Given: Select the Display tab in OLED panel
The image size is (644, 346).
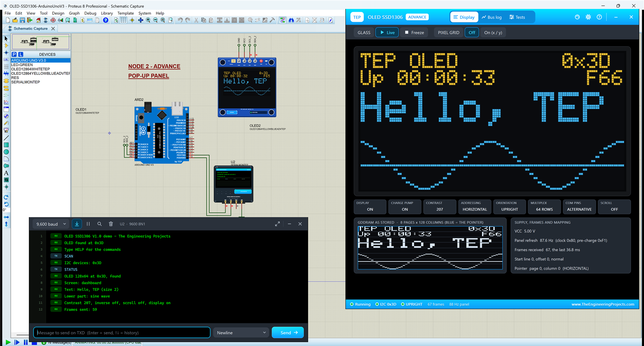Looking at the screenshot, I should point(464,17).
